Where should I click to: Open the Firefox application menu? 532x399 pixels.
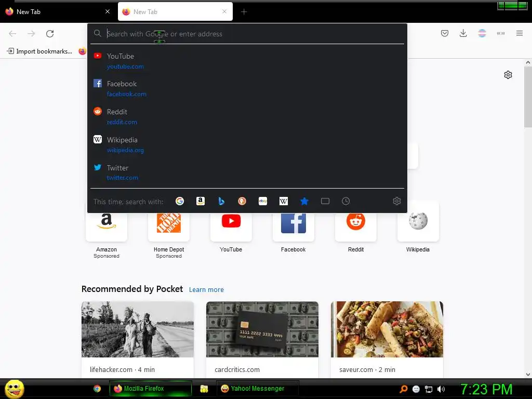click(519, 33)
